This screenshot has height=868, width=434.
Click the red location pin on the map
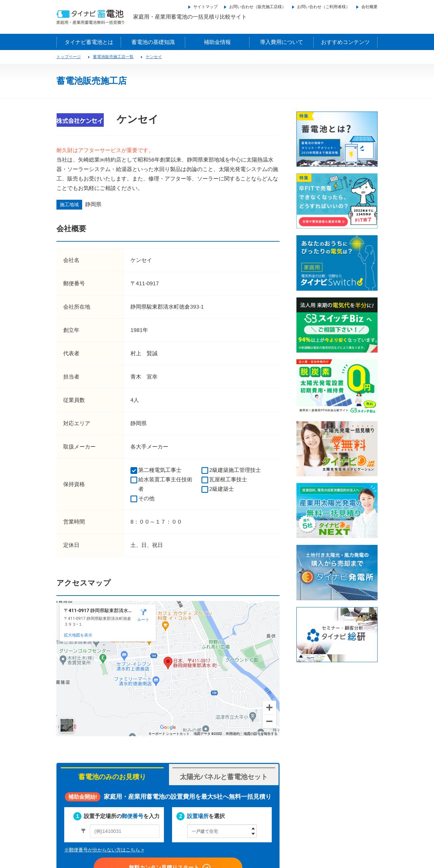168,662
